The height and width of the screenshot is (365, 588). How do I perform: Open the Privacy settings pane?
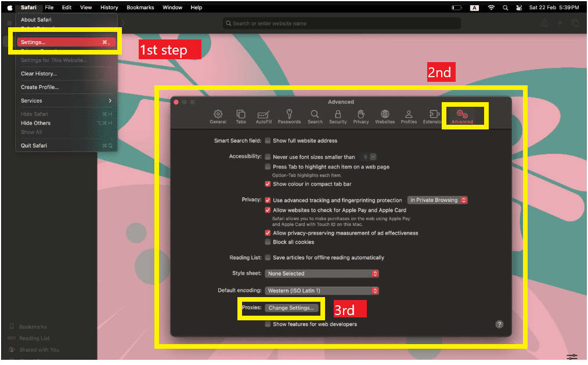pyautogui.click(x=361, y=116)
